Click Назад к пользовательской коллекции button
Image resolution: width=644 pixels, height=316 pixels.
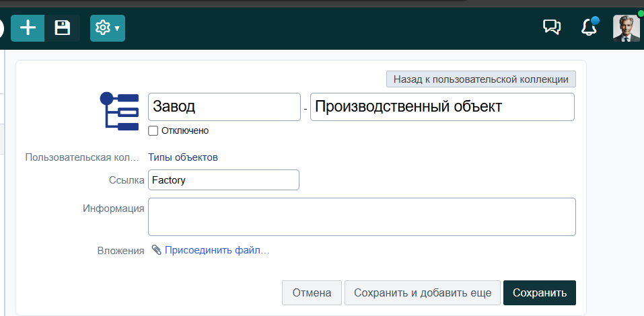pos(481,79)
